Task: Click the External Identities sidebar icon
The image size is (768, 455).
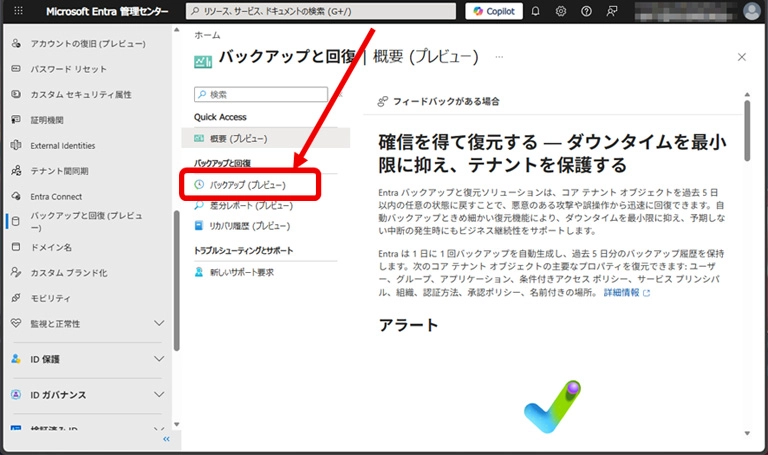Action: pyautogui.click(x=16, y=145)
